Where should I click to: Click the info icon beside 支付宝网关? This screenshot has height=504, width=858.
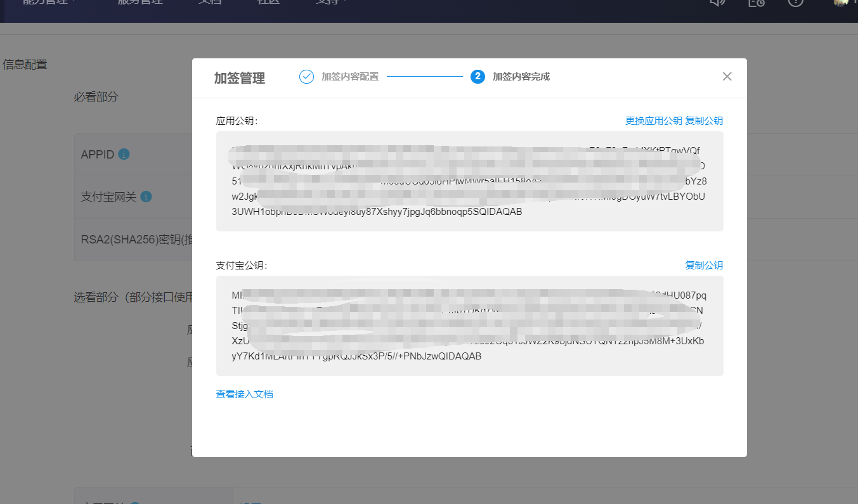tap(146, 197)
